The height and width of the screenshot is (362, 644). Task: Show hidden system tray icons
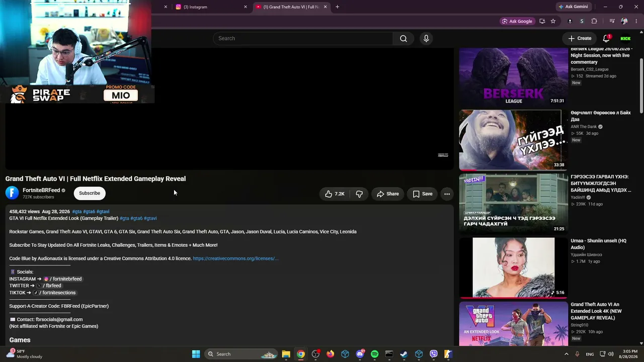(566, 354)
